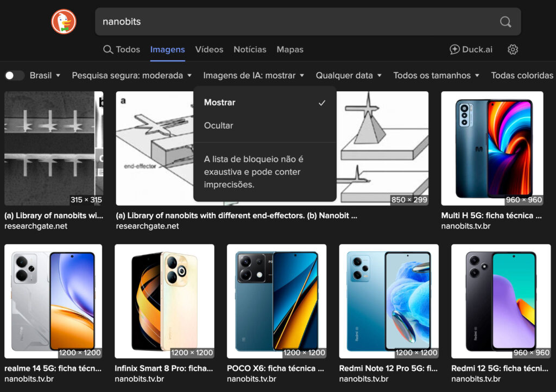Screen dimensions: 556x392
Task: Open the Pesquisa segura dropdown
Action: coord(130,75)
